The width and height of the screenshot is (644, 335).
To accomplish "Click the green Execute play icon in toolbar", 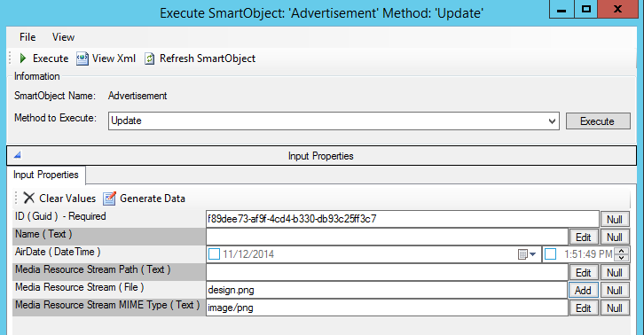I will 23,58.
